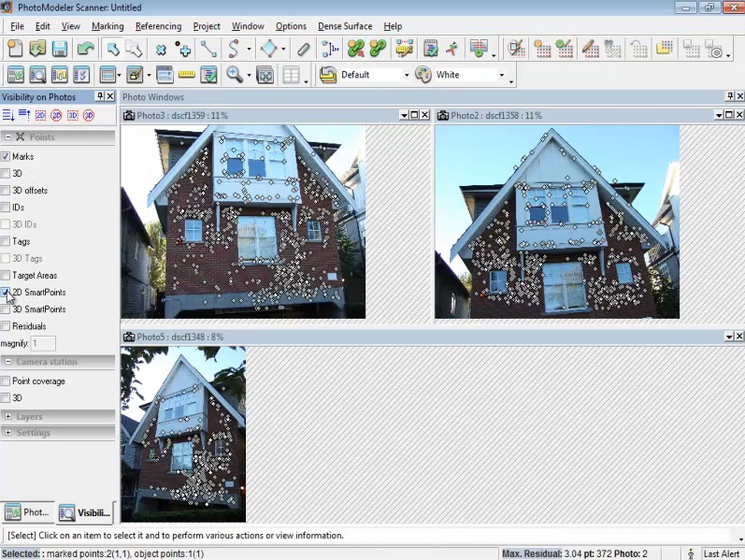This screenshot has height=560, width=745.
Task: Click the Undo green arrow icon
Action: pyautogui.click(x=86, y=49)
